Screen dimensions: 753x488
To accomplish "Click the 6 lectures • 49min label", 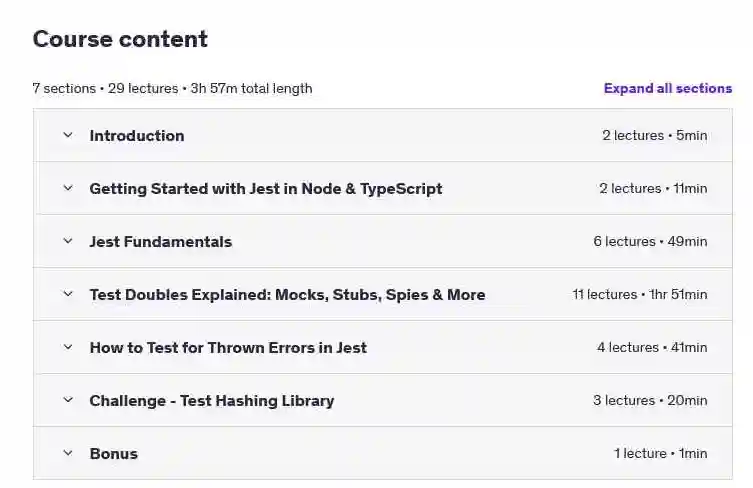I will coord(650,242).
